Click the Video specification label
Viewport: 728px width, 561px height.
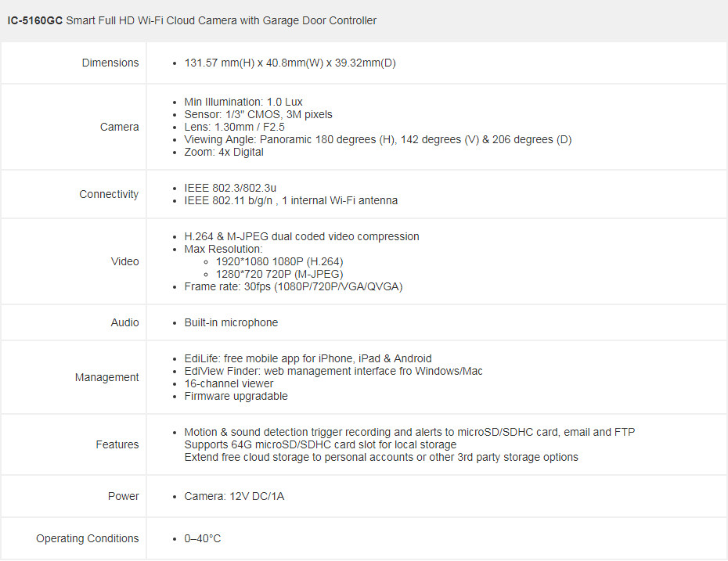pyautogui.click(x=125, y=261)
